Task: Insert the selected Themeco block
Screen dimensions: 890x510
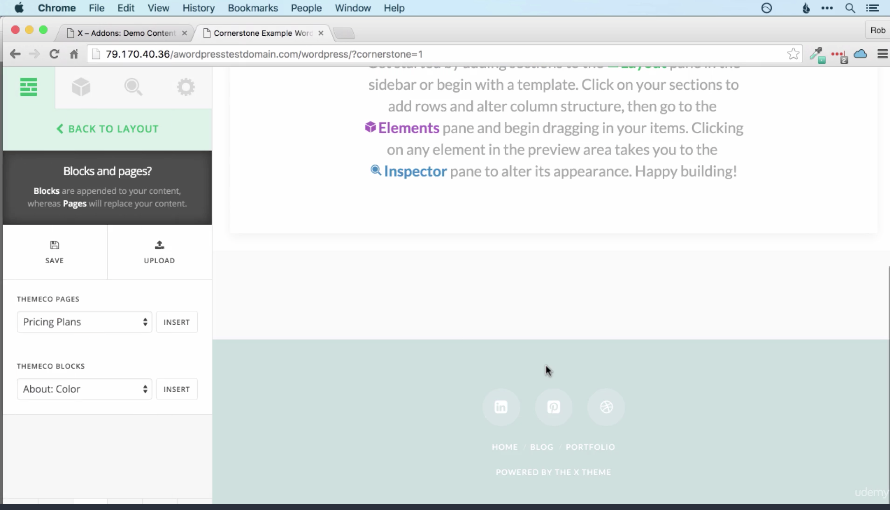Action: [177, 389]
